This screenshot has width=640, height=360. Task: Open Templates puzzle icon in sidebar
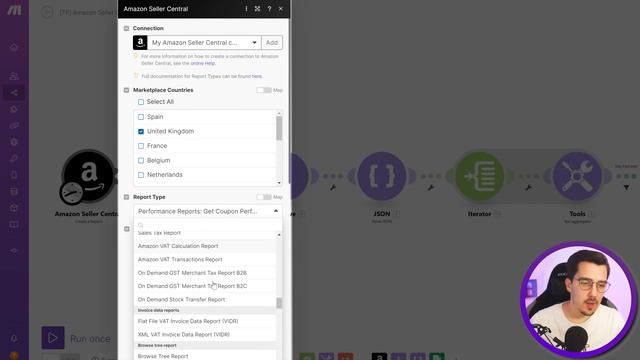14,109
